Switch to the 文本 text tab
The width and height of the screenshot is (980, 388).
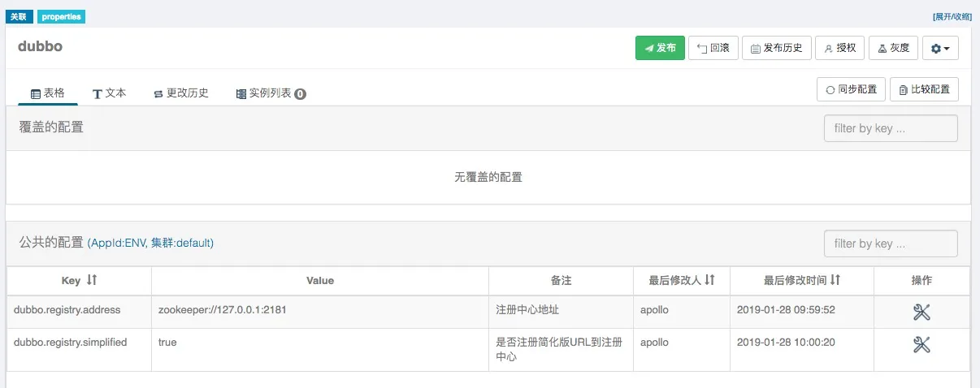pos(109,93)
